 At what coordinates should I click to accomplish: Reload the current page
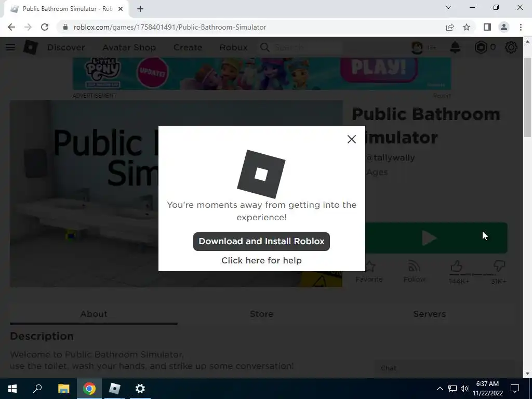tap(45, 27)
